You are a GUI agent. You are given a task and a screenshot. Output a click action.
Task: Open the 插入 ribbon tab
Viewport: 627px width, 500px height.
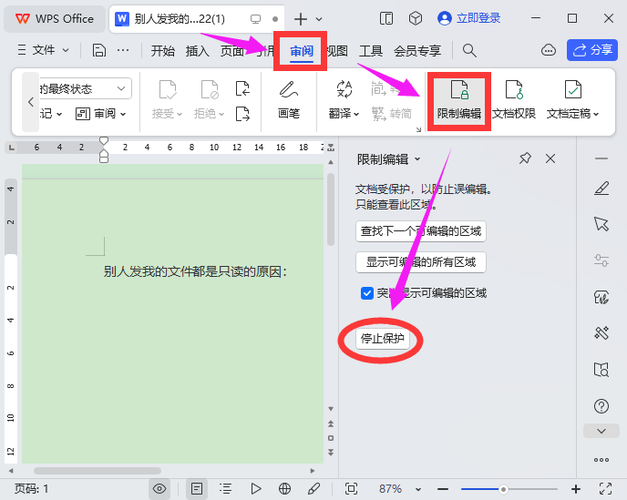pyautogui.click(x=198, y=51)
